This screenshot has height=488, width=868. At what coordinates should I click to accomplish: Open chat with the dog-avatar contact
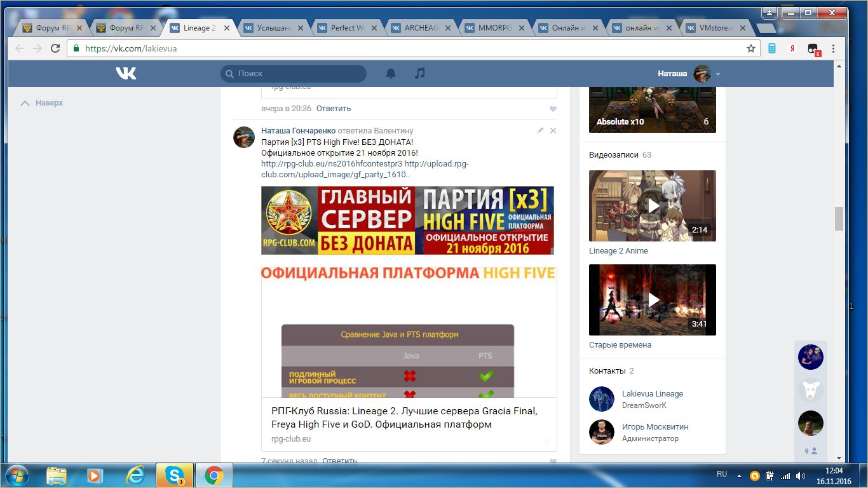[811, 390]
